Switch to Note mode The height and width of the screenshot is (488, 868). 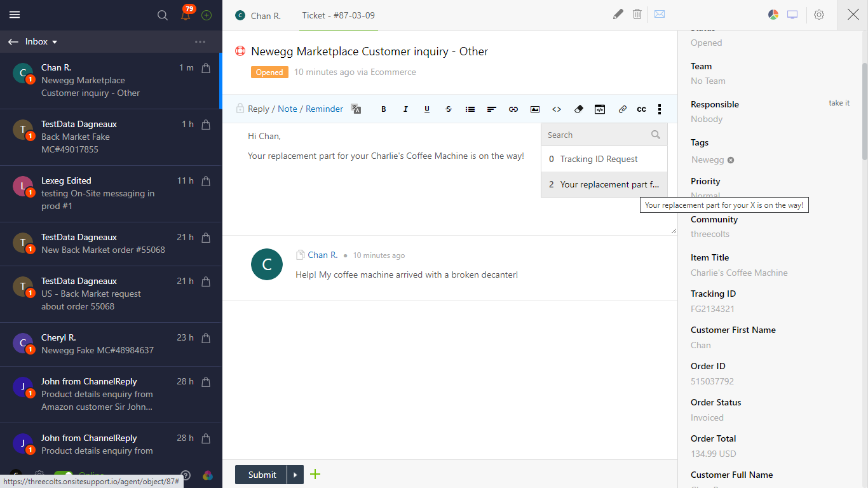(287, 109)
